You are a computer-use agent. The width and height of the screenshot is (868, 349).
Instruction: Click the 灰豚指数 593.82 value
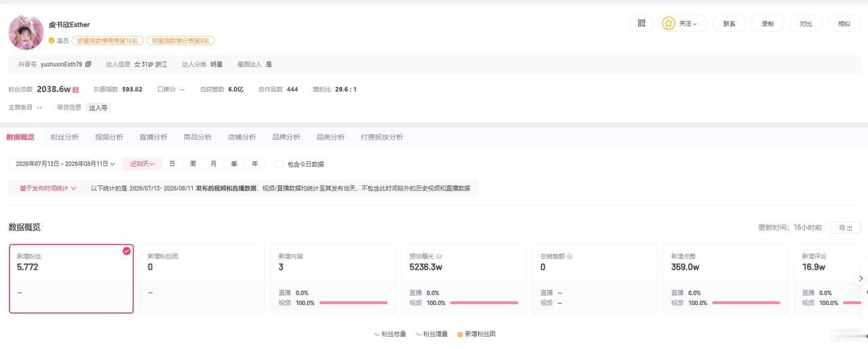tap(132, 89)
